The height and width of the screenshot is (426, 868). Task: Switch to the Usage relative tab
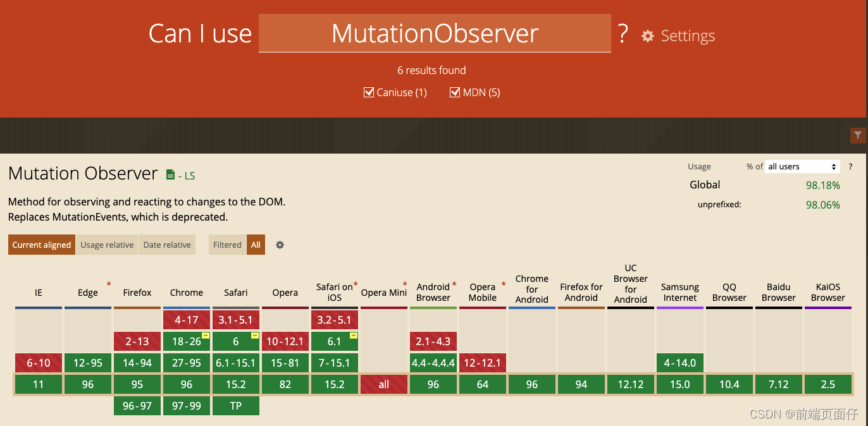107,245
